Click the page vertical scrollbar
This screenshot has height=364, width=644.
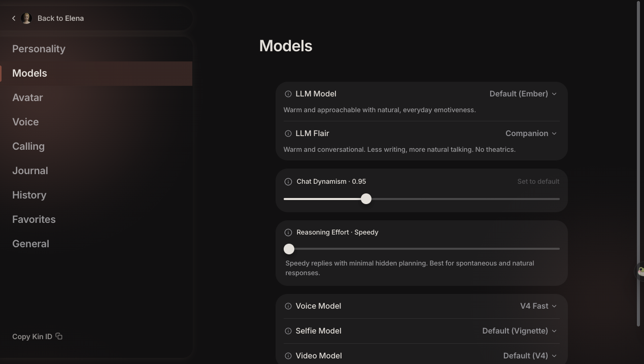638,163
